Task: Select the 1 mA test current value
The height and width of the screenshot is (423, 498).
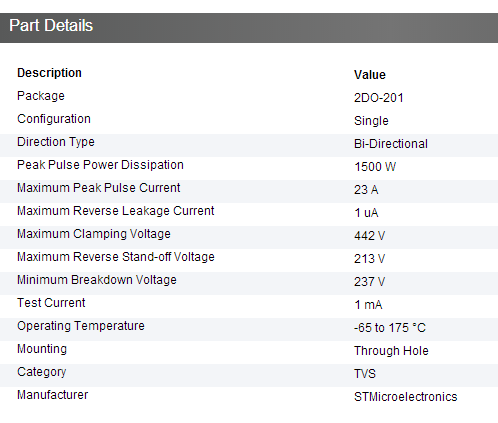Action: pyautogui.click(x=368, y=305)
